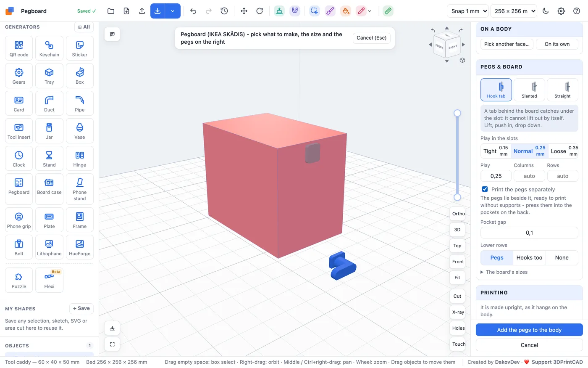Choose Loose 0.35 mm slot play
This screenshot has height=368, width=588.
pyautogui.click(x=563, y=151)
